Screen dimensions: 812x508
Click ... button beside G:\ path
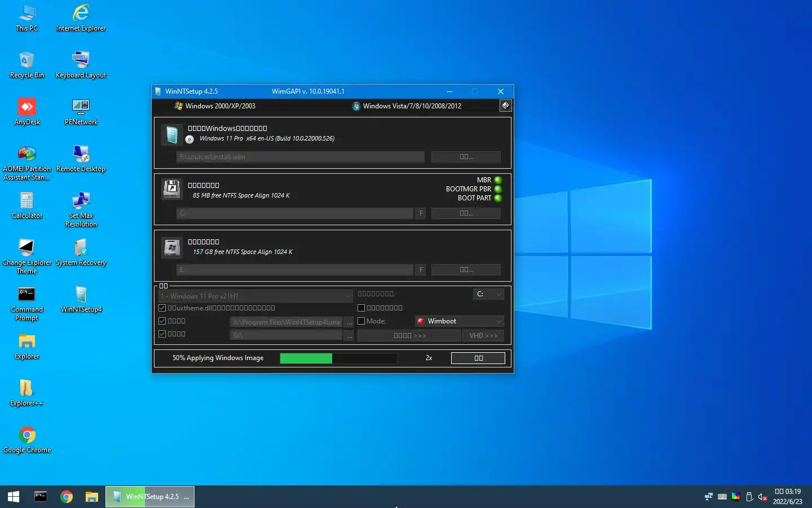[x=349, y=335]
